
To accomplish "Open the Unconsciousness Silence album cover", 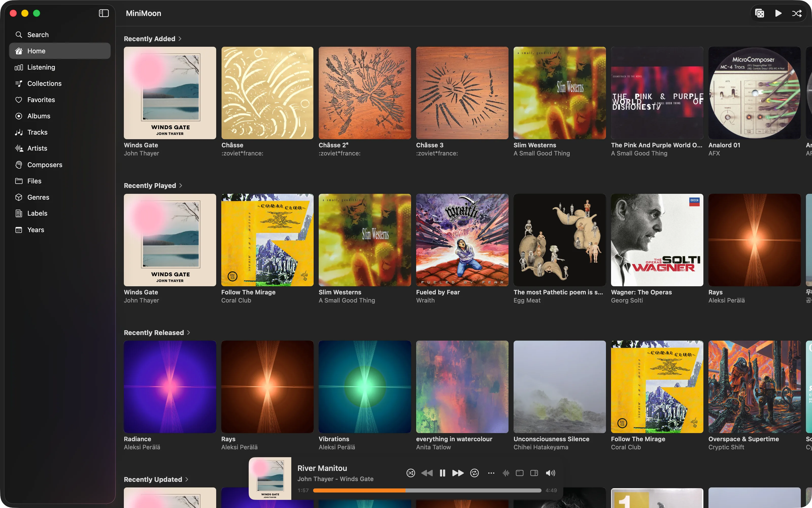I will pyautogui.click(x=560, y=387).
